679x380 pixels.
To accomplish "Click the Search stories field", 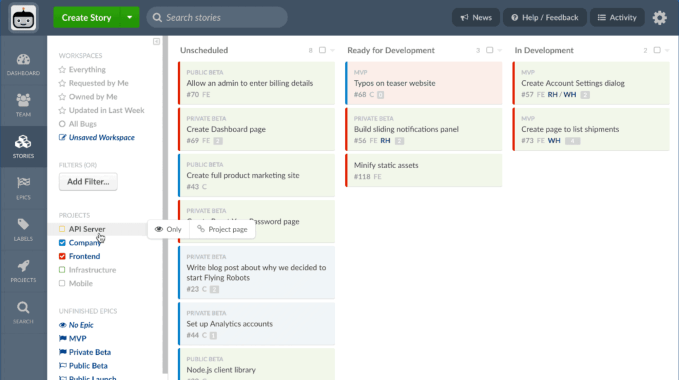I will [217, 18].
